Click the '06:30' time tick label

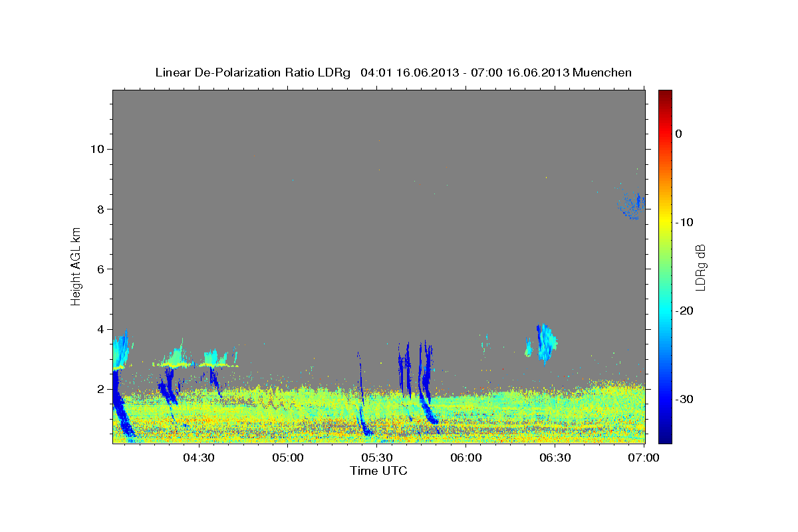[555, 458]
